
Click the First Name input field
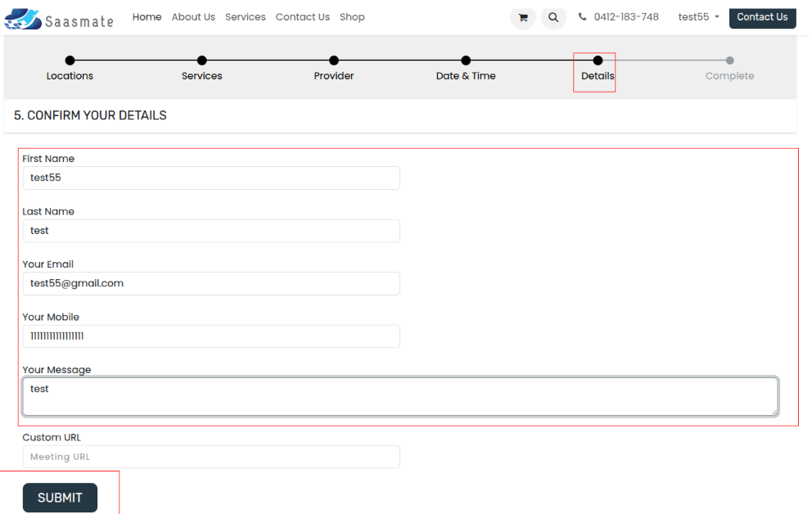pos(210,178)
